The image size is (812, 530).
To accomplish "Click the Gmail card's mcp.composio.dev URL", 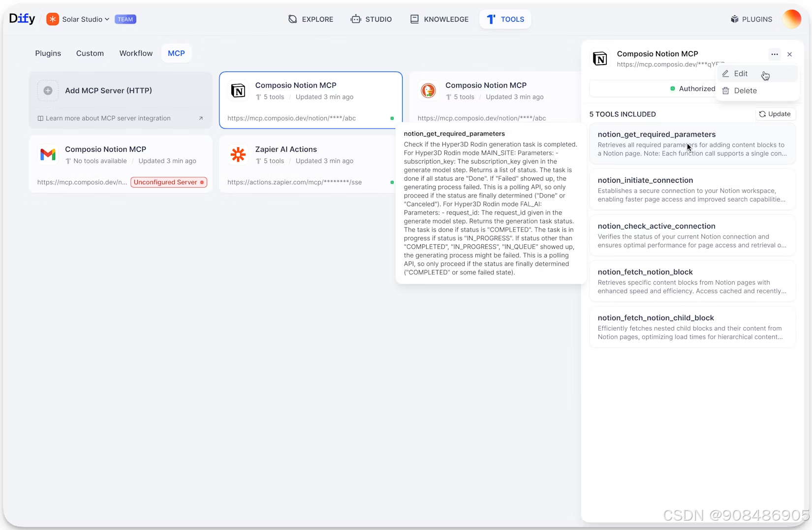I will tap(82, 182).
